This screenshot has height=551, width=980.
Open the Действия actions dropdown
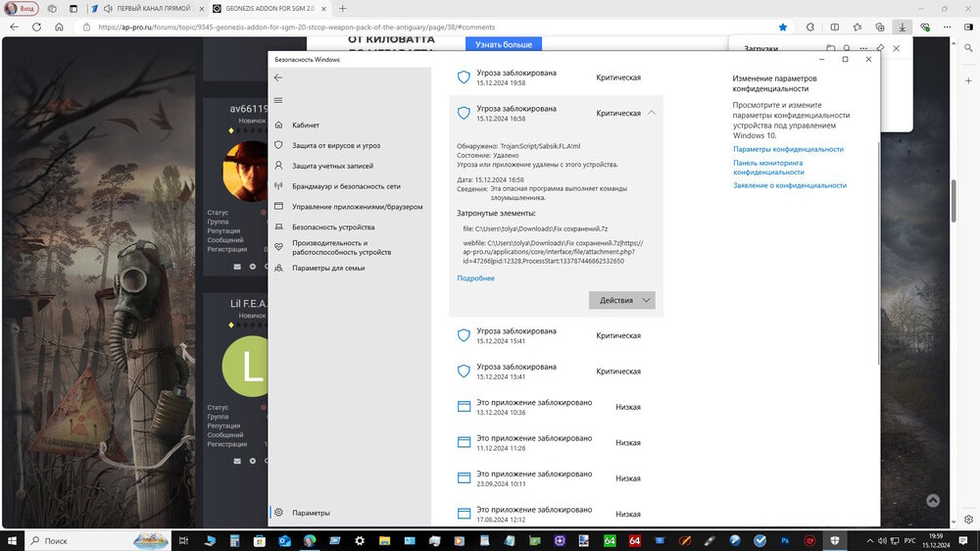[x=622, y=300]
